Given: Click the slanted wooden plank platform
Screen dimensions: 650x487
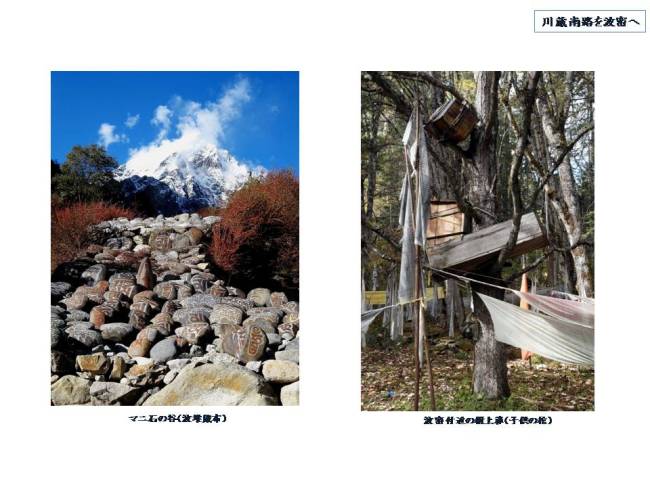Looking at the screenshot, I should tap(487, 242).
